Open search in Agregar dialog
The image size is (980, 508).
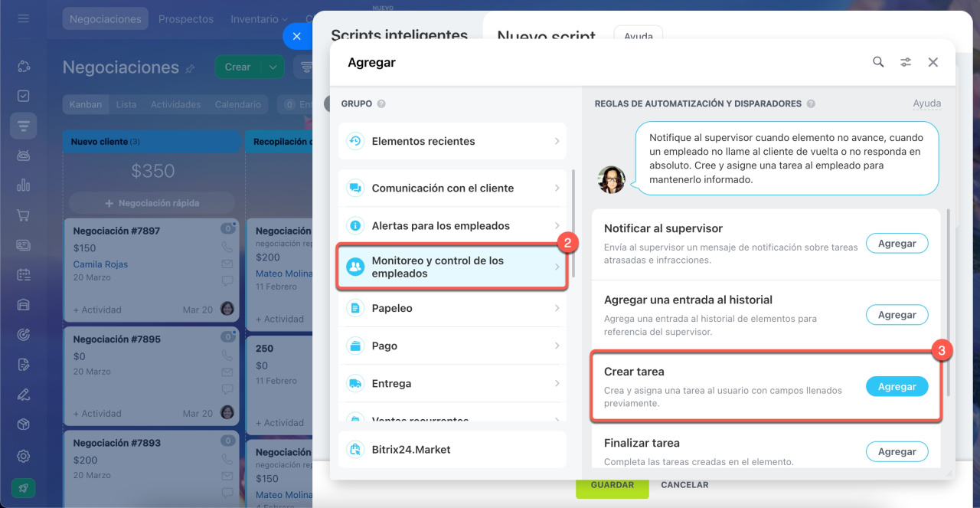pos(878,62)
